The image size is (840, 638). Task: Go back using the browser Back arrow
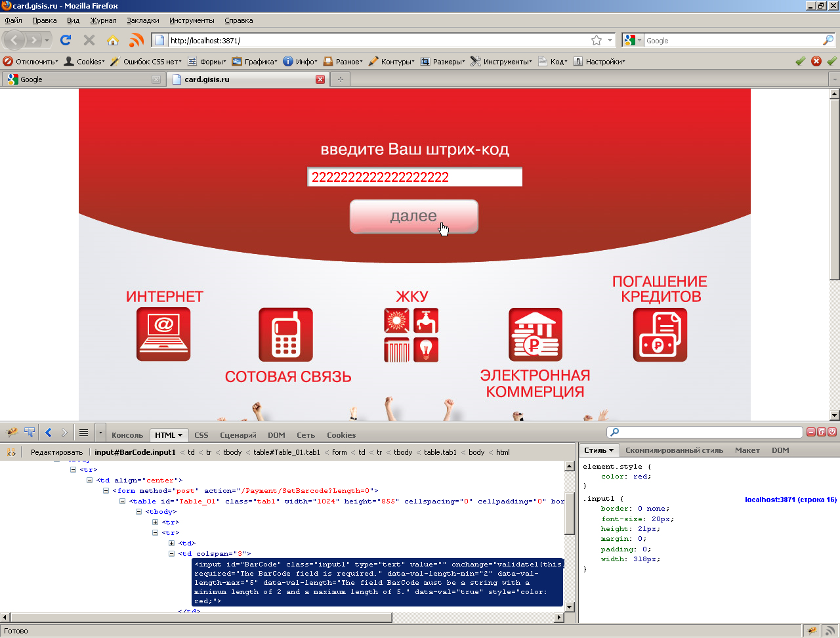(x=14, y=41)
